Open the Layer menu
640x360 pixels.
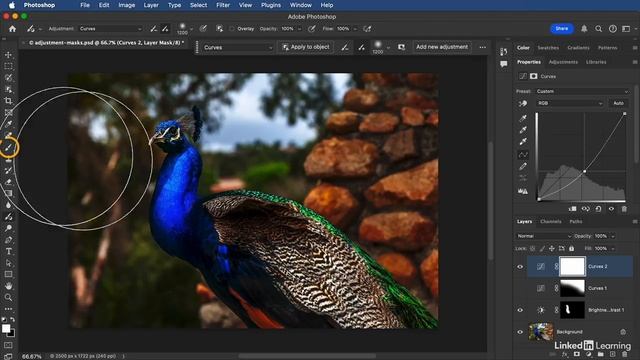point(151,5)
